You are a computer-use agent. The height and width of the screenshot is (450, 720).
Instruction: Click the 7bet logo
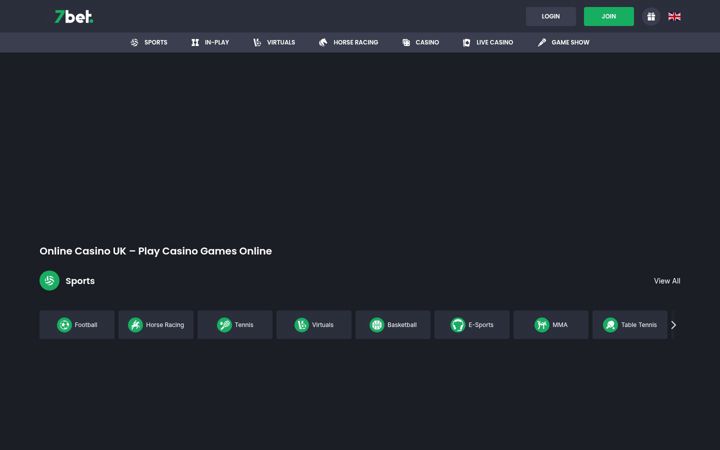pos(73,17)
